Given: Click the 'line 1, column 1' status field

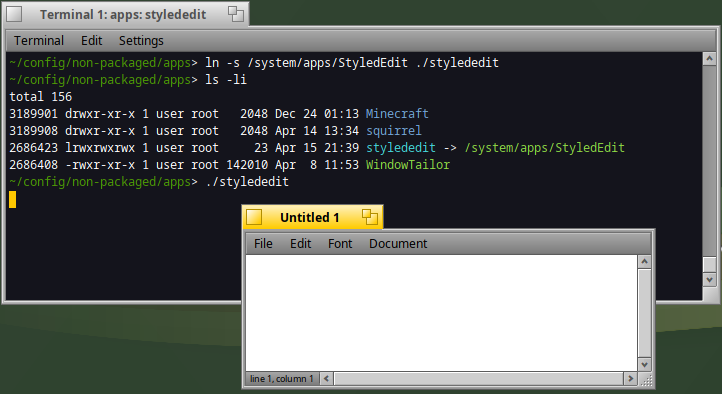Looking at the screenshot, I should pyautogui.click(x=281, y=379).
